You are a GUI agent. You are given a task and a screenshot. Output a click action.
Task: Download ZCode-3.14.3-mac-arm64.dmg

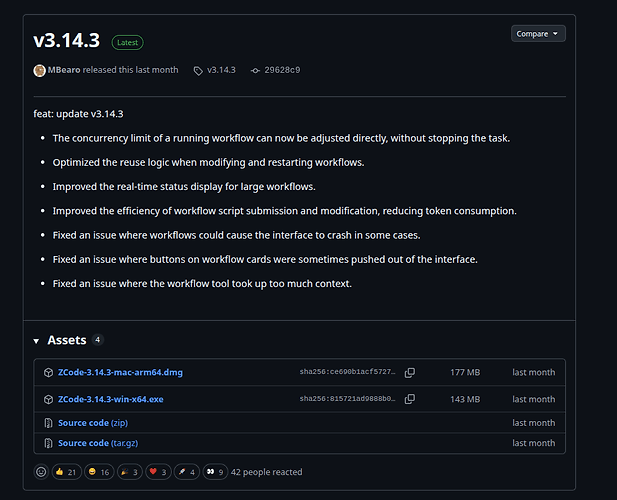(120, 372)
